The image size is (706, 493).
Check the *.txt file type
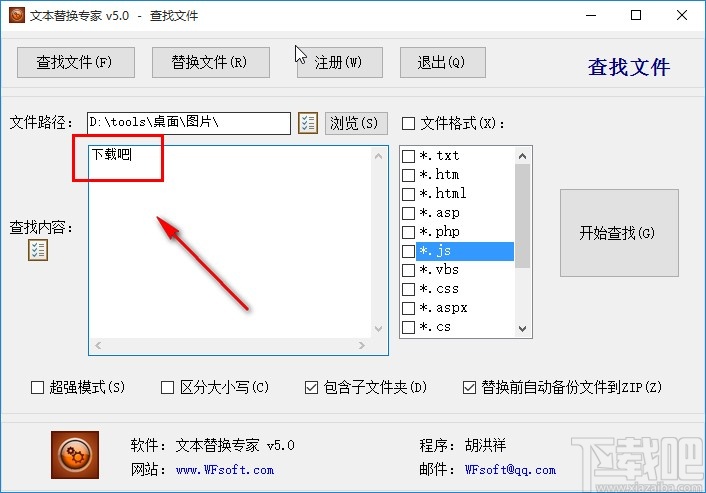tap(408, 156)
